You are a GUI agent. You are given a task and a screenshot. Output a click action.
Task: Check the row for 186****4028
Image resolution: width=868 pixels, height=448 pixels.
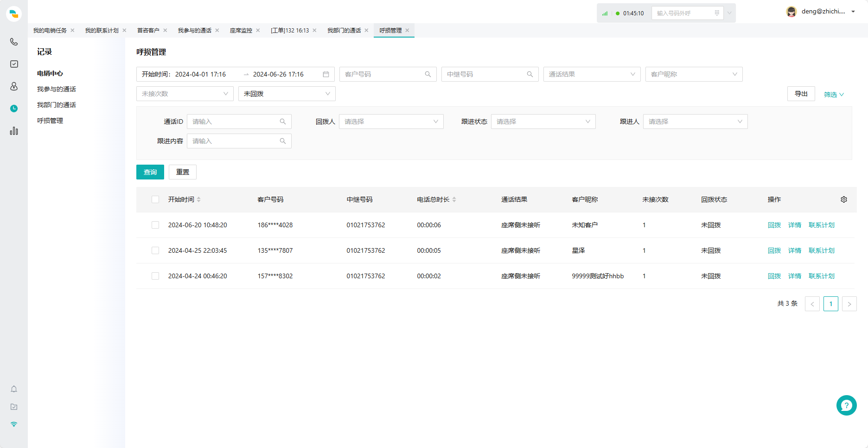[155, 225]
